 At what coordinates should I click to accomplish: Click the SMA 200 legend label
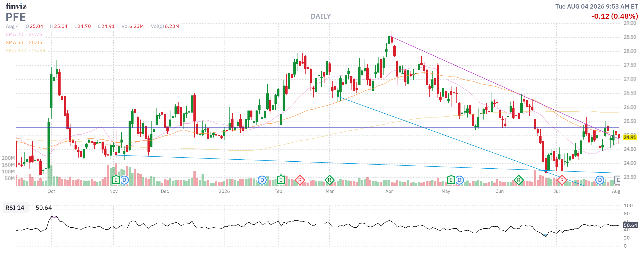(16, 50)
